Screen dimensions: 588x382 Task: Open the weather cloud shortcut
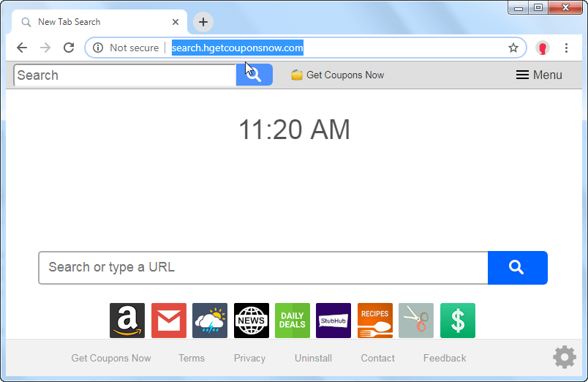tap(210, 321)
